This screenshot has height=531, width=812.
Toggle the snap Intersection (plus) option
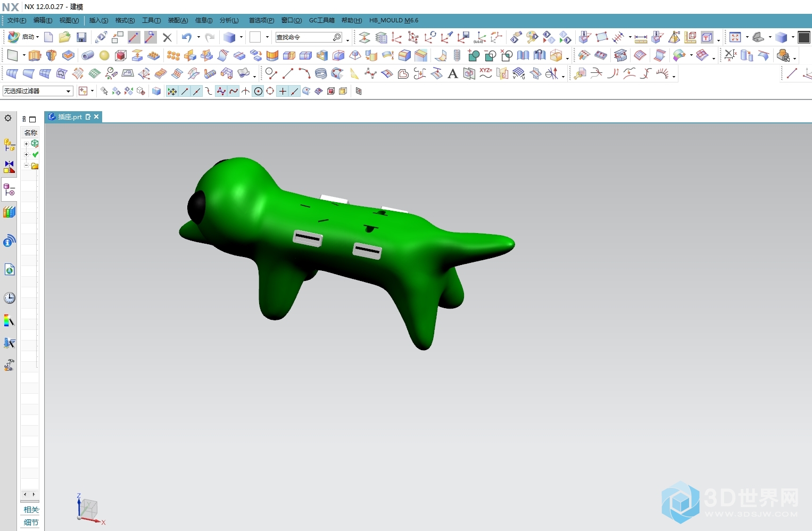click(283, 91)
